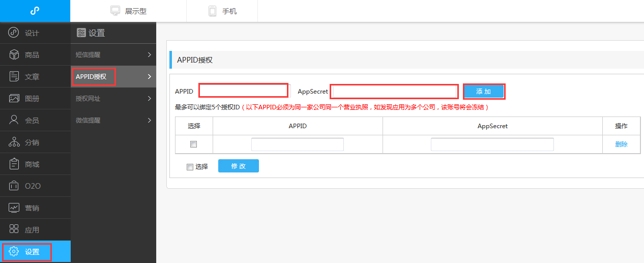Image resolution: width=644 pixels, height=263 pixels.
Task: Click the 操作 column header
Action: coord(621,126)
